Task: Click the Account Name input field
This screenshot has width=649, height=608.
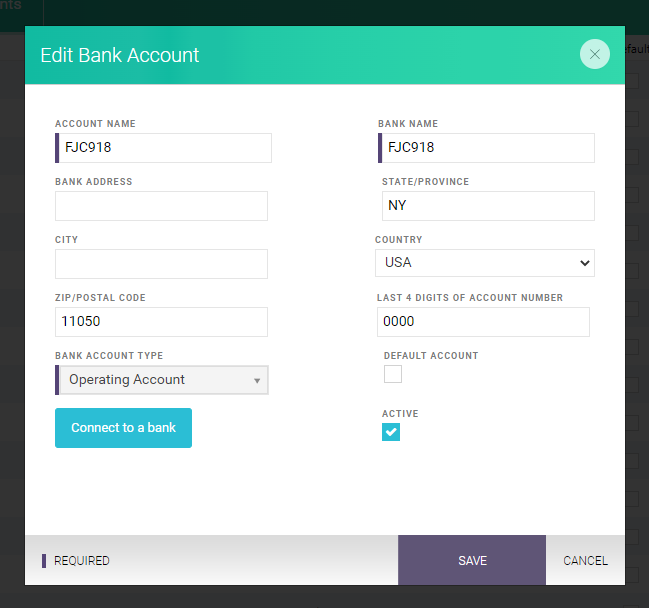Action: click(163, 148)
